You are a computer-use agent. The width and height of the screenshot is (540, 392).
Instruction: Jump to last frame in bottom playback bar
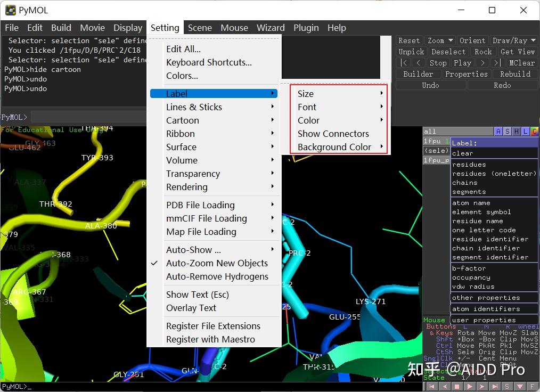pyautogui.click(x=495, y=386)
